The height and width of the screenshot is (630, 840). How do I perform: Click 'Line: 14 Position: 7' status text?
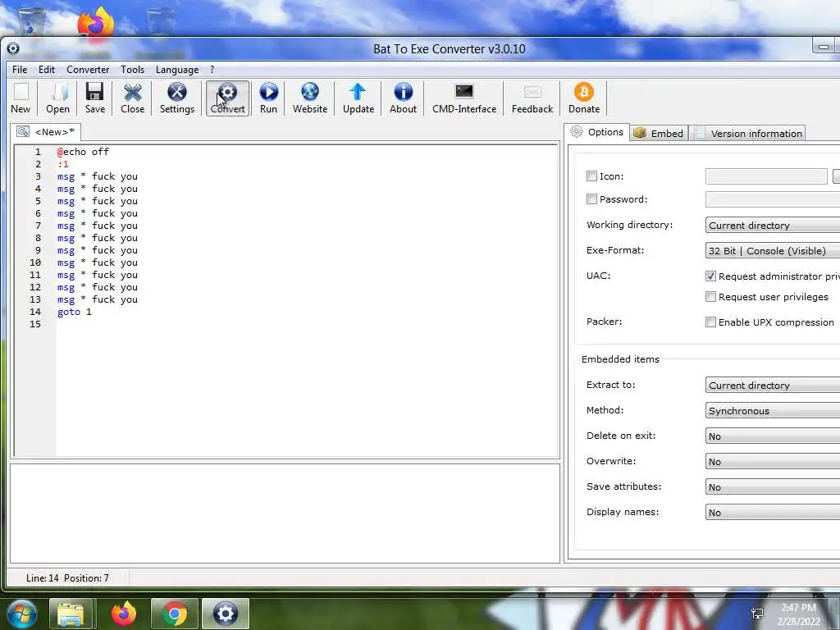pos(67,578)
